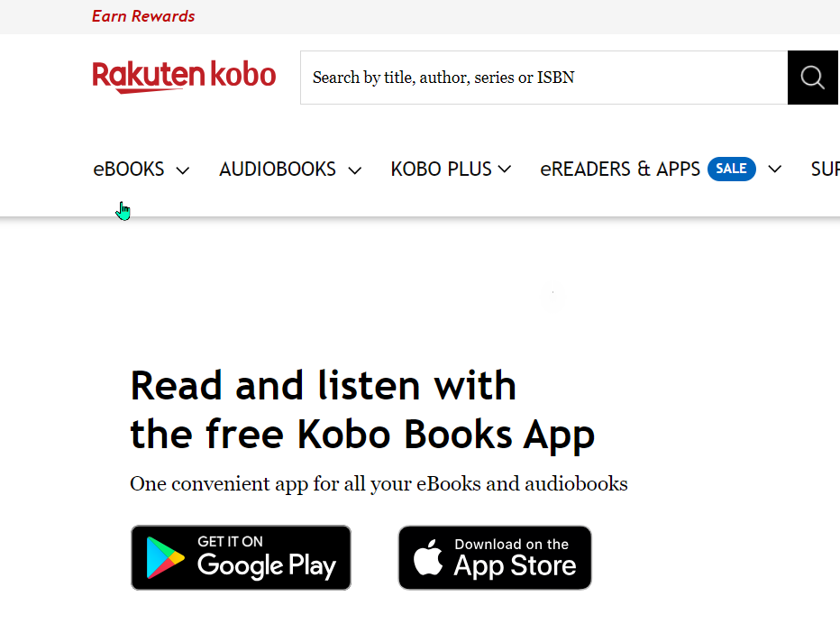Open the Rakuten Kobo logo homepage

[184, 77]
